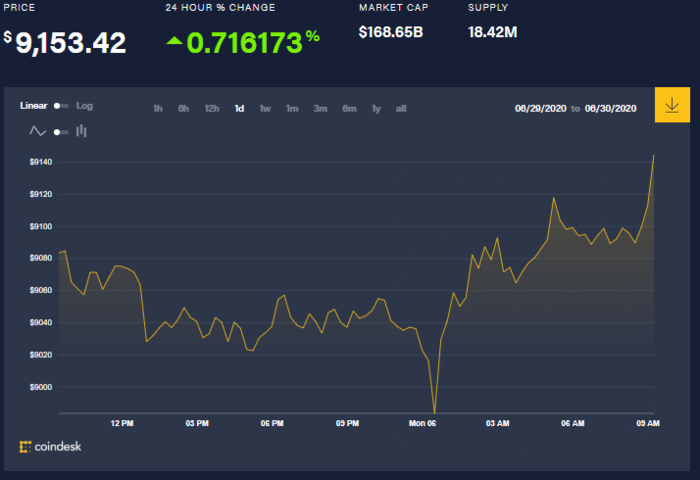700x480 pixels.
Task: Switch to the 1w time range
Action: [x=265, y=108]
